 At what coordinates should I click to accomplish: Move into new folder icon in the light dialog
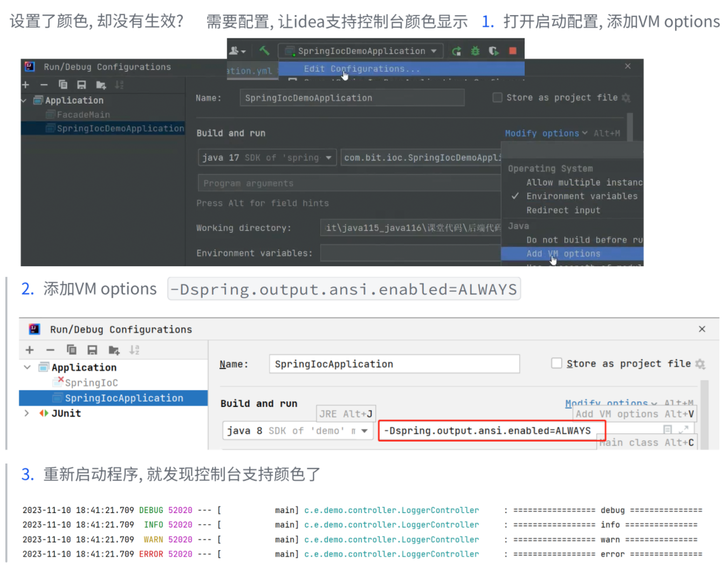coord(114,350)
